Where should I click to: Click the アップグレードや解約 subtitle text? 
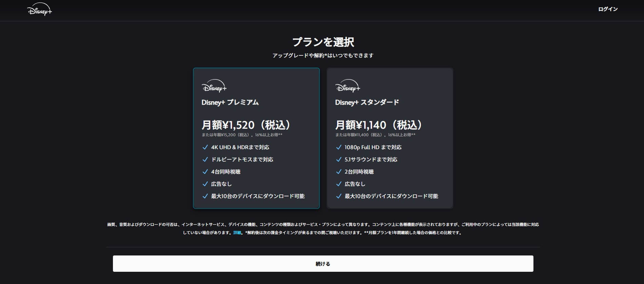click(323, 55)
